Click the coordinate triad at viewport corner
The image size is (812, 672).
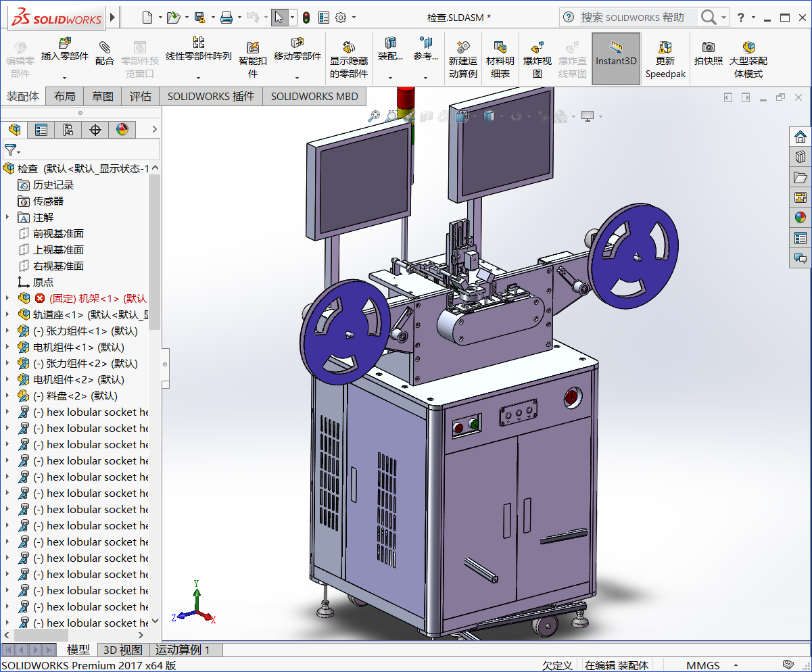coord(195,603)
